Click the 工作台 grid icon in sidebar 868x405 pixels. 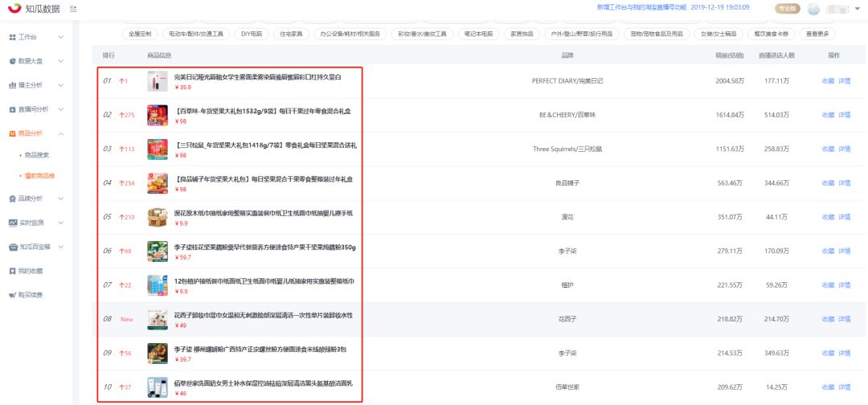click(12, 37)
